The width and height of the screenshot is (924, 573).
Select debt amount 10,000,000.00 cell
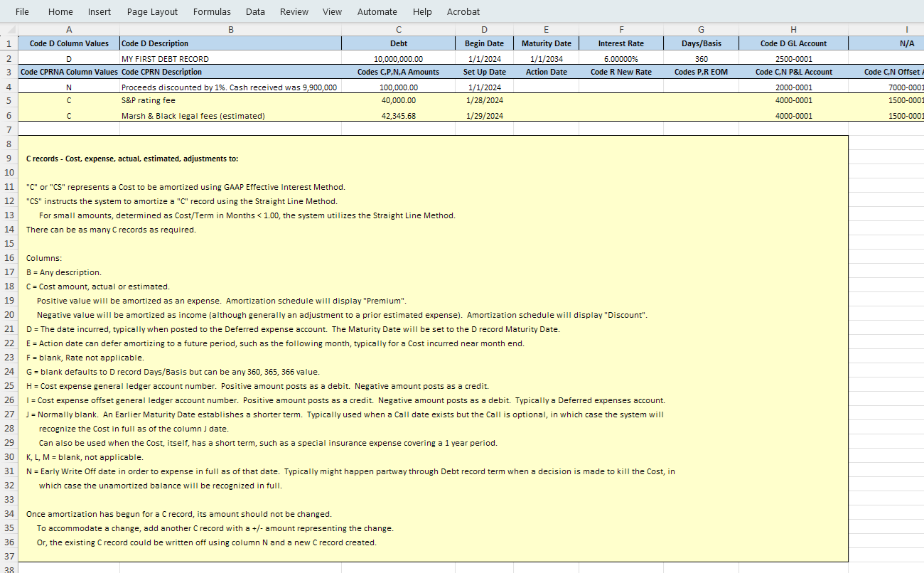coord(398,59)
